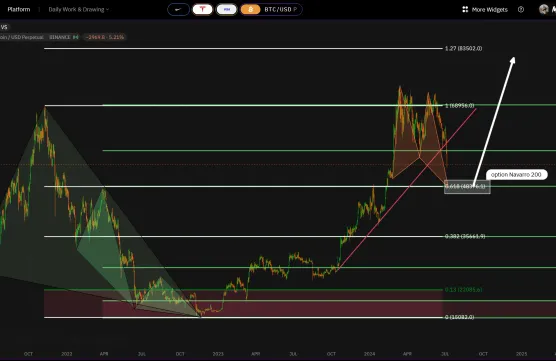This screenshot has width=556, height=361.
Task: Open More Widgets
Action: [x=485, y=10]
